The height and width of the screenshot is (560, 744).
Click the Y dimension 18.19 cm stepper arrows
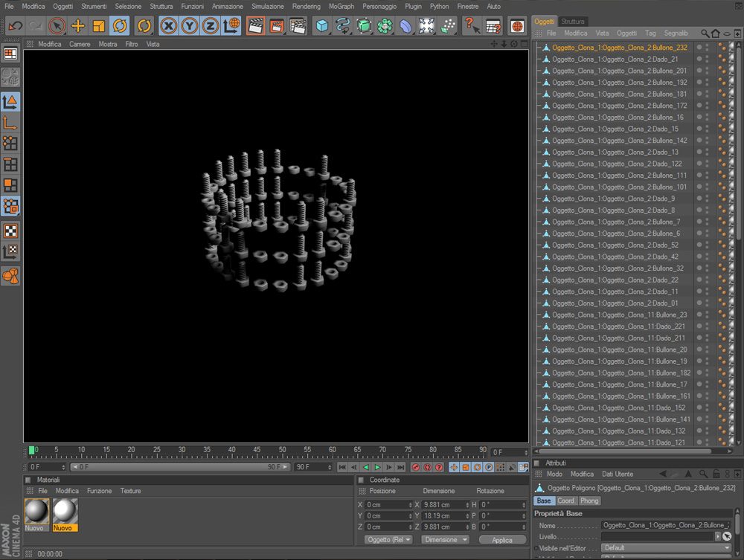tap(467, 516)
